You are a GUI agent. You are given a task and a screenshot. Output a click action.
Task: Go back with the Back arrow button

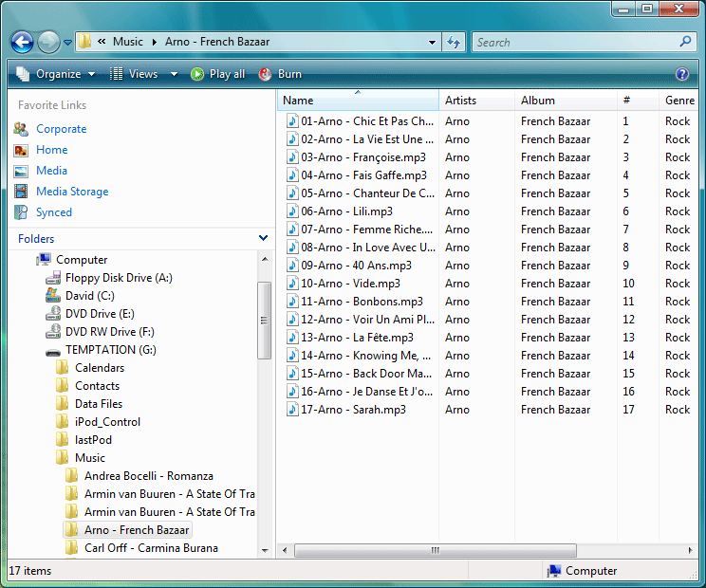22,43
